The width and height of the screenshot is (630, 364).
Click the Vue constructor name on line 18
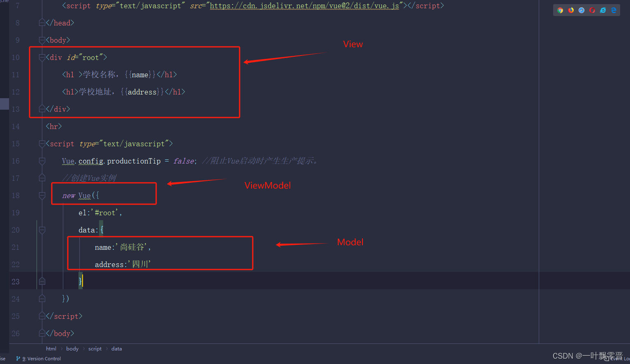click(84, 196)
